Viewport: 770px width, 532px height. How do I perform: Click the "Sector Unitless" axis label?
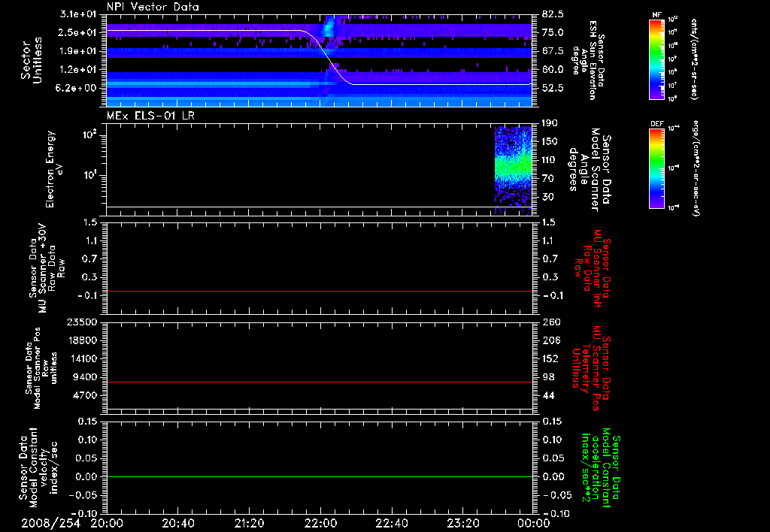(32, 60)
